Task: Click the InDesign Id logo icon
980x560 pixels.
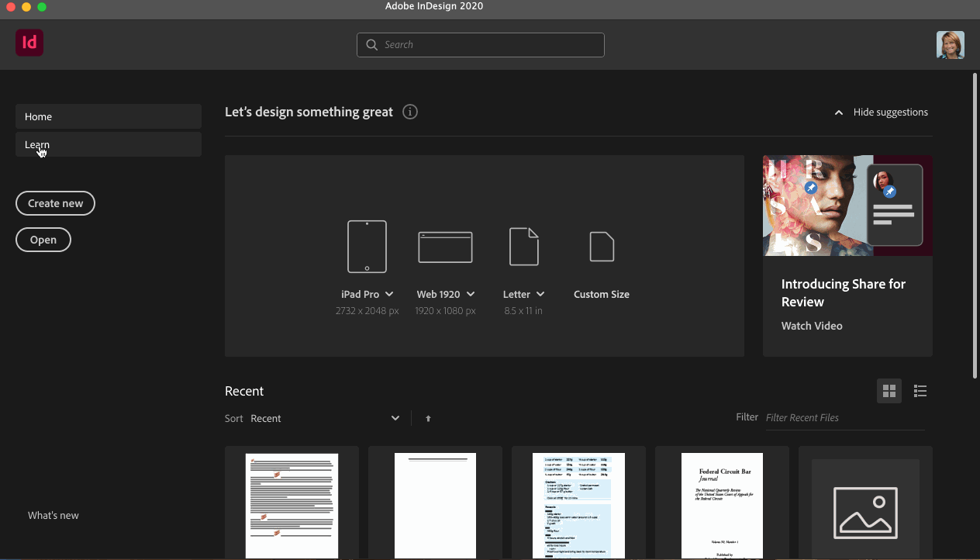Action: pyautogui.click(x=29, y=43)
